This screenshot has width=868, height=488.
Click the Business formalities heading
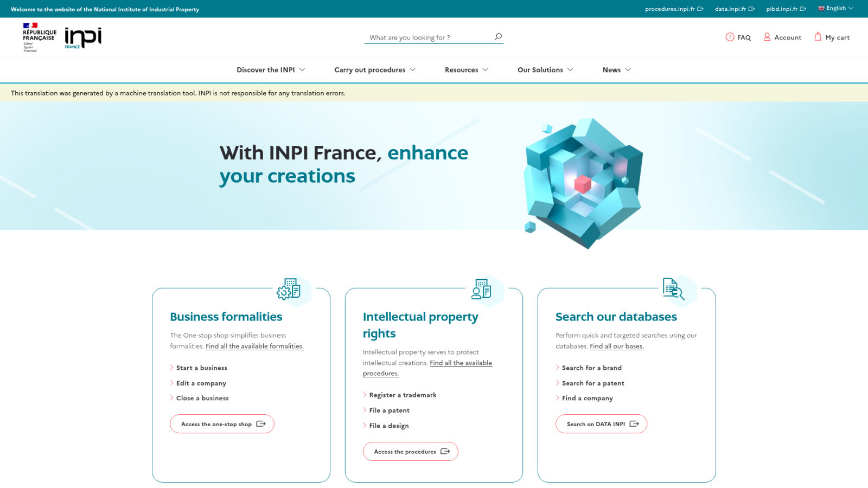(x=226, y=317)
